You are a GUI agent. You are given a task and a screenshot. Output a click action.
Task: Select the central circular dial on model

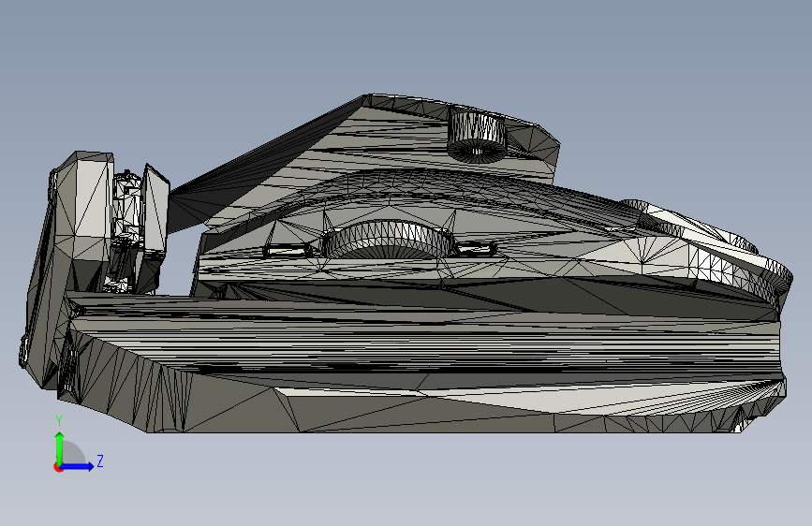click(389, 240)
